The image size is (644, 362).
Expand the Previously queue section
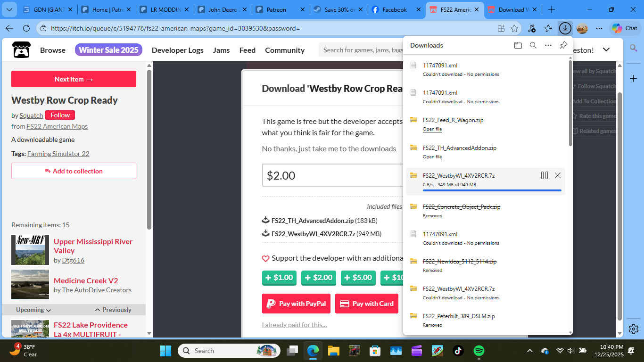(x=113, y=310)
